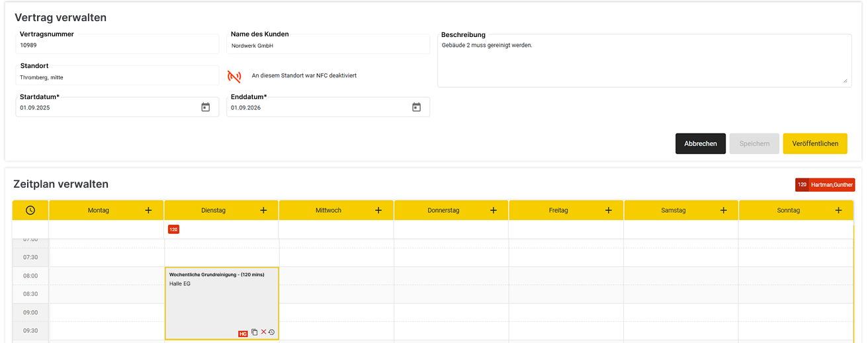Viewport: 868px width, 343px height.
Task: Click the HG employee badge on task
Action: (x=243, y=334)
